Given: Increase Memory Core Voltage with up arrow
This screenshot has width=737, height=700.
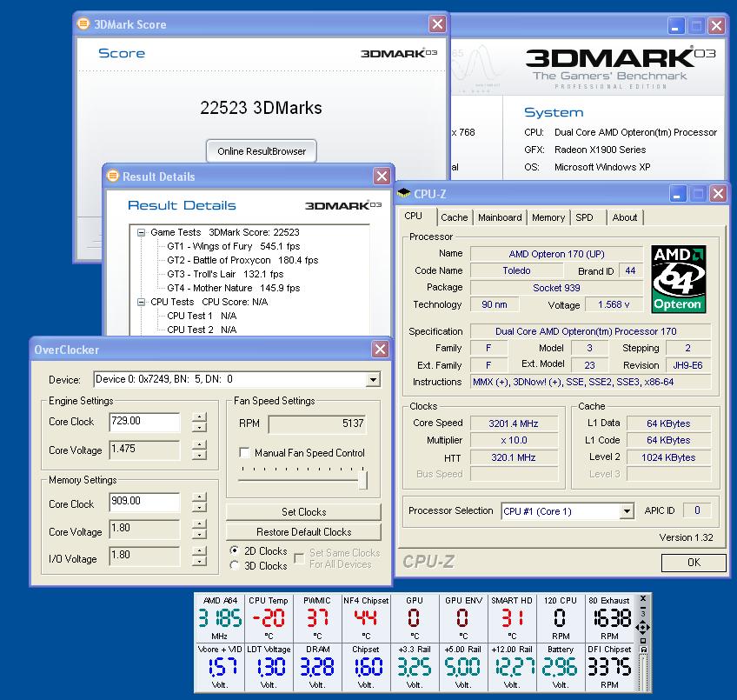Looking at the screenshot, I should (x=199, y=523).
